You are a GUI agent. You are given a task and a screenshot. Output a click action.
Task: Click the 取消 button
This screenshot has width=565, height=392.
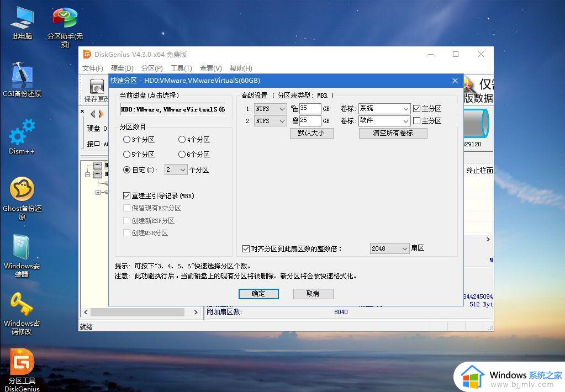point(313,294)
